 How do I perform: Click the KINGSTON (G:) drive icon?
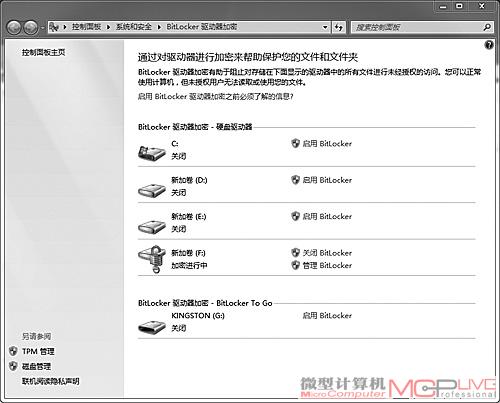tap(152, 327)
